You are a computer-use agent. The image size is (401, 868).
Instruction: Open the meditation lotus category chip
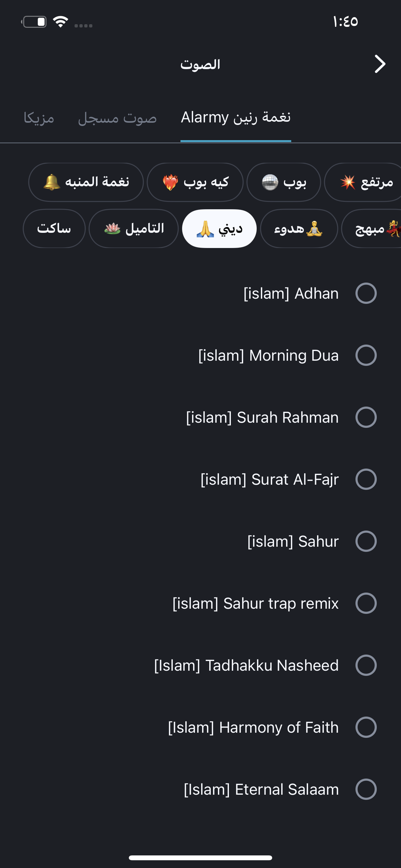point(133,229)
